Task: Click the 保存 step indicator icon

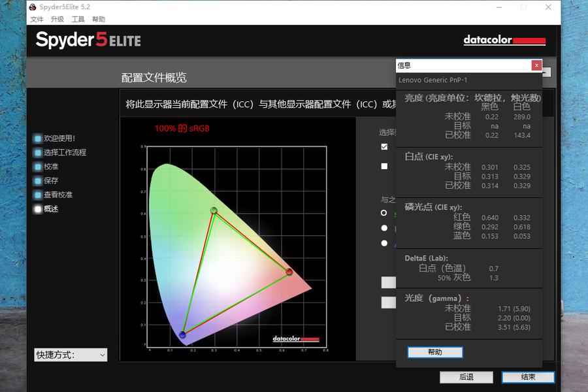Action: coord(38,181)
